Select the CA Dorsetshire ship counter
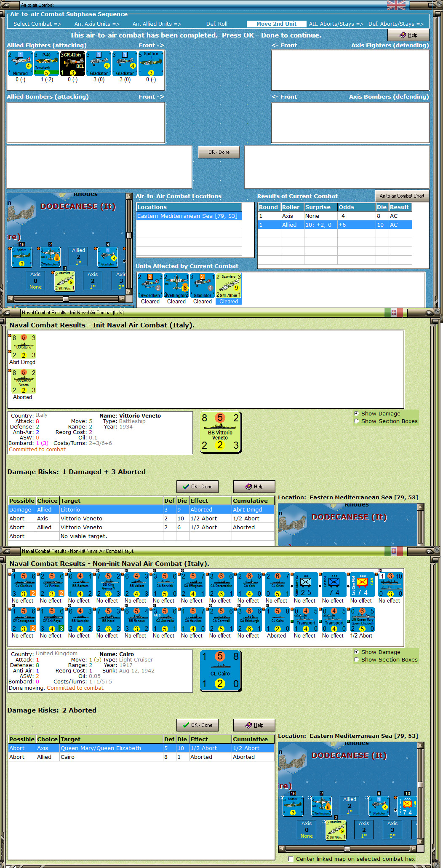Viewport: 443px width, 868px height. coord(221,585)
